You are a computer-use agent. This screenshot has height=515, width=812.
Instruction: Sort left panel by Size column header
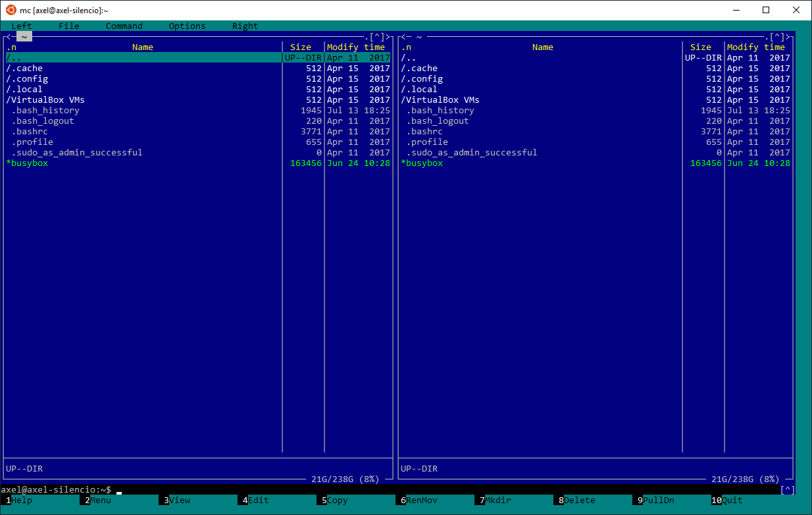coord(301,47)
